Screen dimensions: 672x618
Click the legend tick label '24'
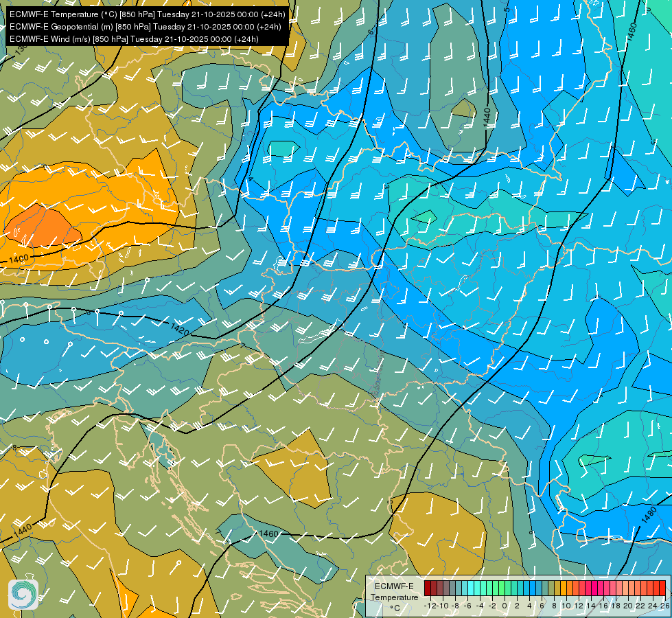point(653,606)
